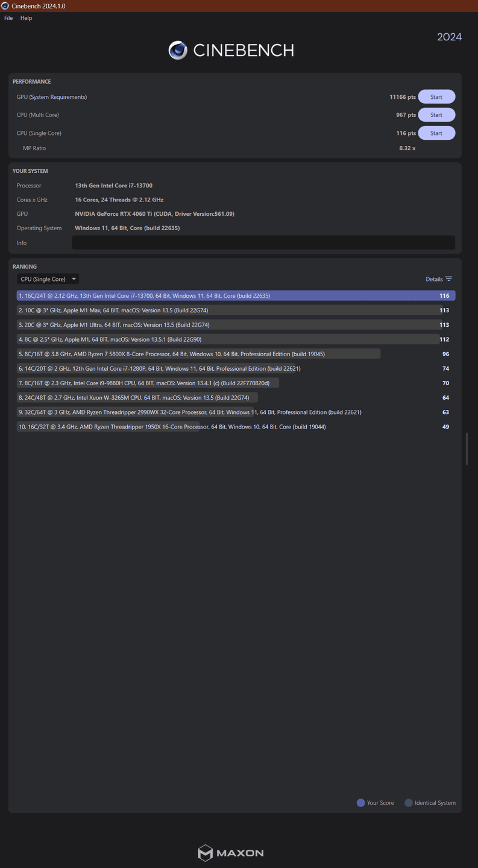The width and height of the screenshot is (478, 868).
Task: Click the Maxon logo at bottom
Action: 231,853
